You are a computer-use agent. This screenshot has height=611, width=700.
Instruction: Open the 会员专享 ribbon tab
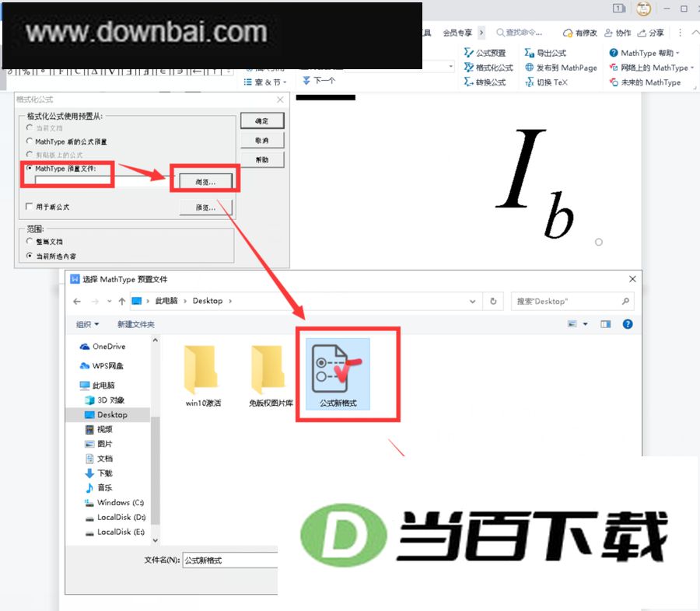coord(457,33)
